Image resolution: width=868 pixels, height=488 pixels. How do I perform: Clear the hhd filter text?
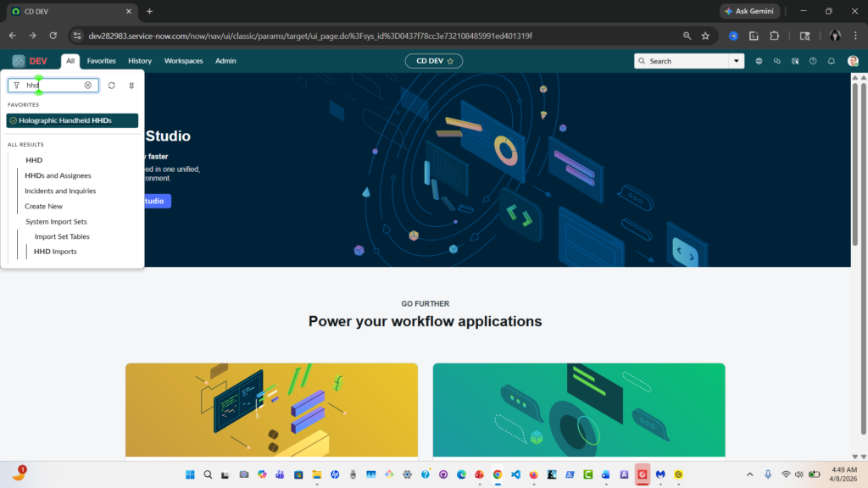(x=88, y=86)
